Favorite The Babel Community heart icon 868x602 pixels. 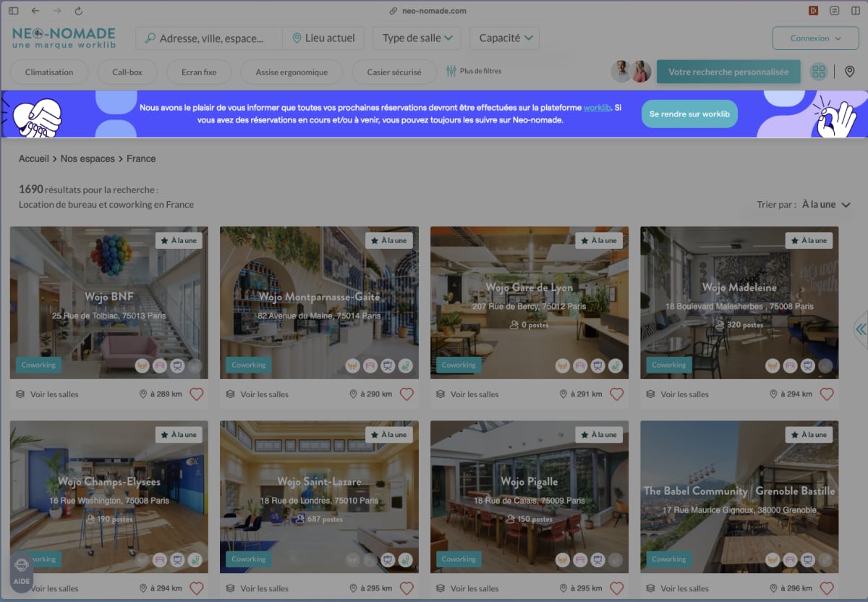pos(827,588)
